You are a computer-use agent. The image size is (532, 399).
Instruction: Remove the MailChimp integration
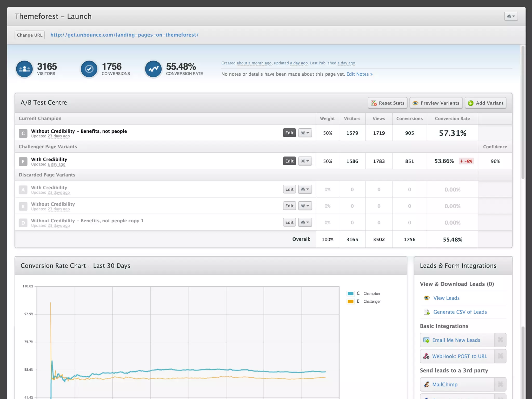click(500, 384)
